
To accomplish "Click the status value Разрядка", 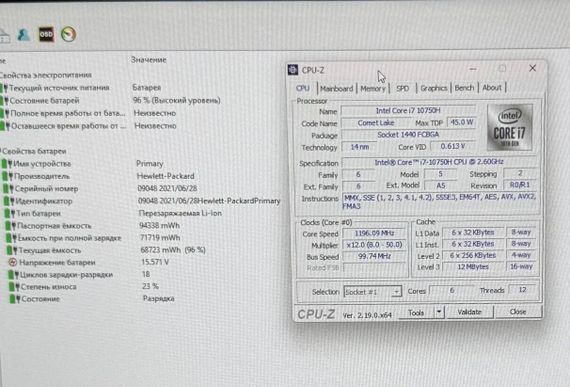I will click(158, 299).
